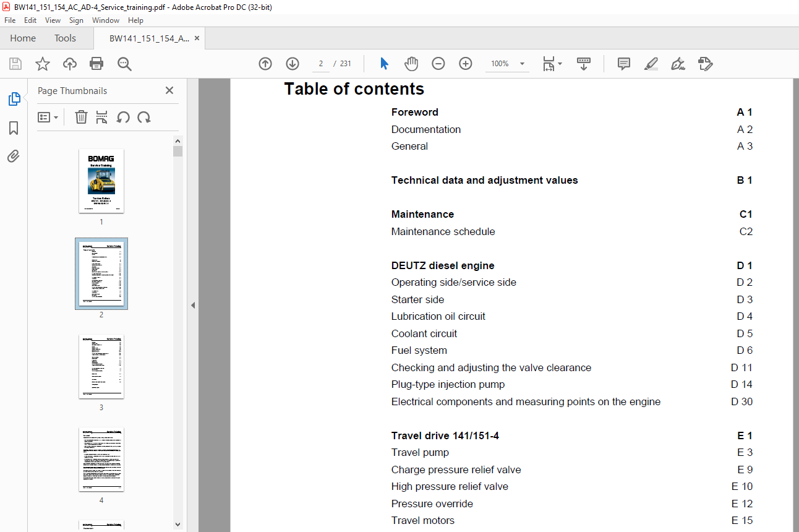Click the scrolling mode toolbar icon

coord(584,64)
